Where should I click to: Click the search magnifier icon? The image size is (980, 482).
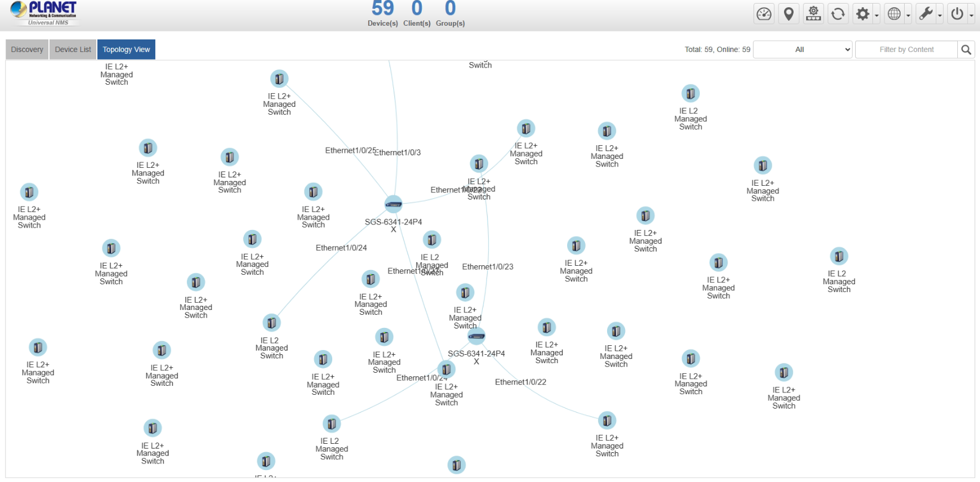966,50
